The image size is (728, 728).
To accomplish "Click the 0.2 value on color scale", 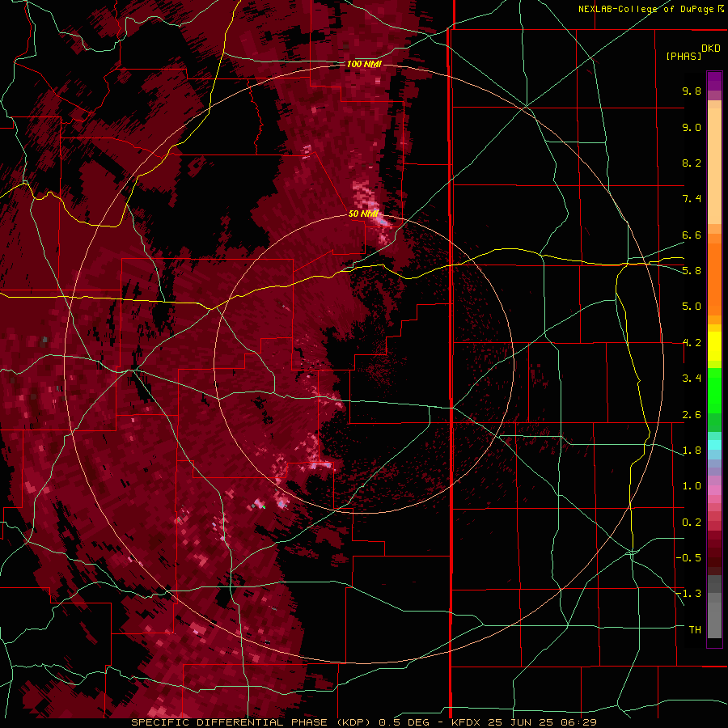I will click(692, 523).
